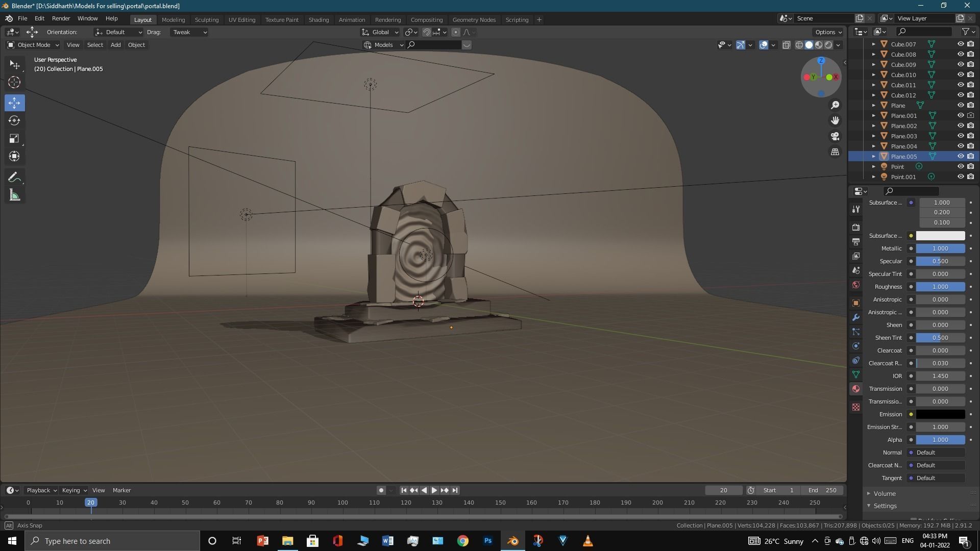Toggle the camera view icon

(835, 136)
